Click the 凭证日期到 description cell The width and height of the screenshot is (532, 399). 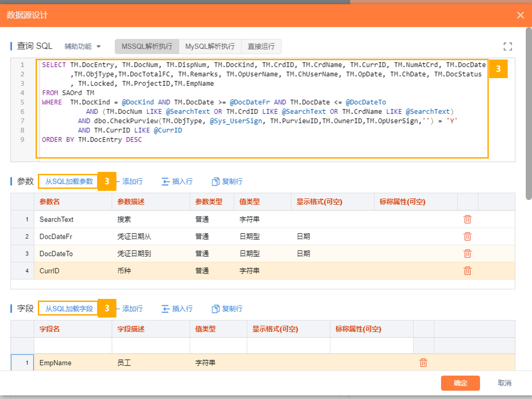point(151,254)
